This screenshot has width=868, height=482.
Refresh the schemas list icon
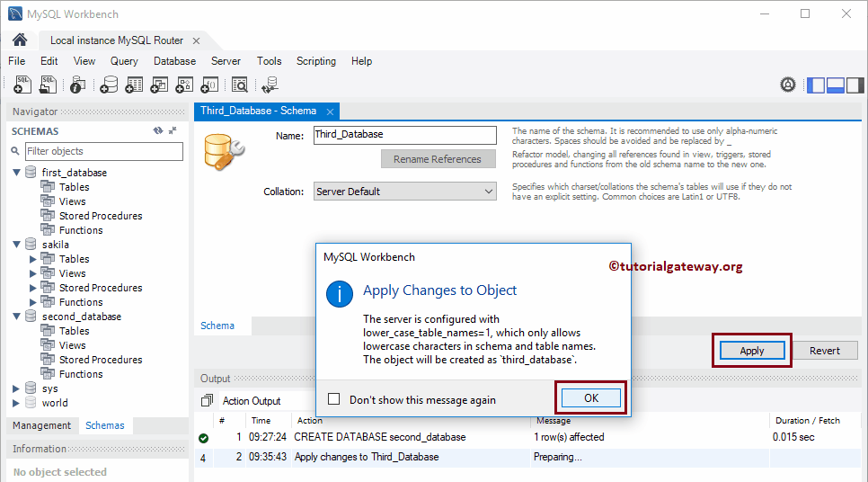coord(158,130)
